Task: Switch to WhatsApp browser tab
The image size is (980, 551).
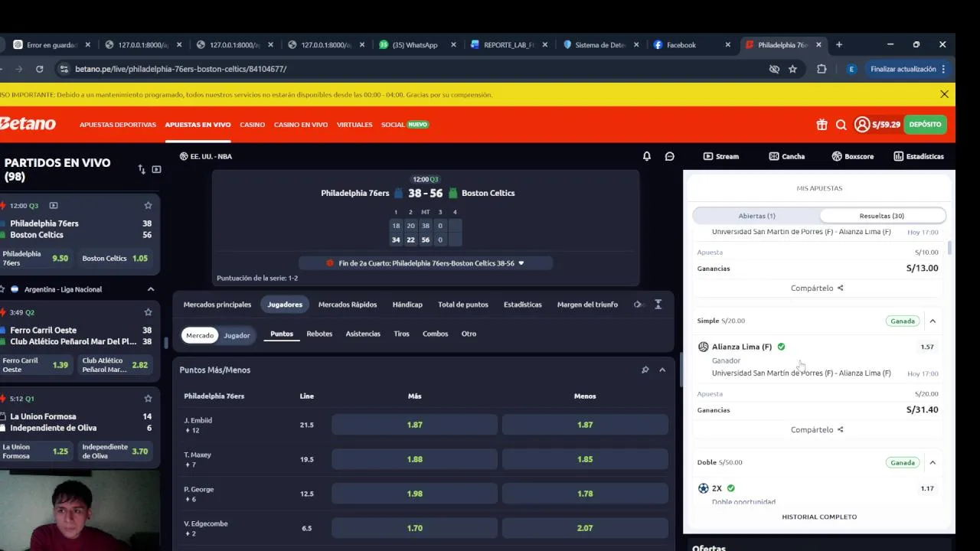Action: pyautogui.click(x=416, y=45)
